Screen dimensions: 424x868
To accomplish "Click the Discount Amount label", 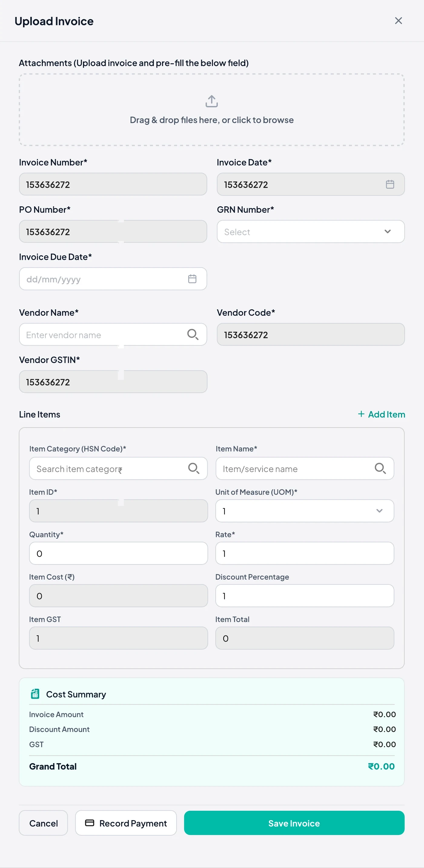I will click(x=59, y=729).
